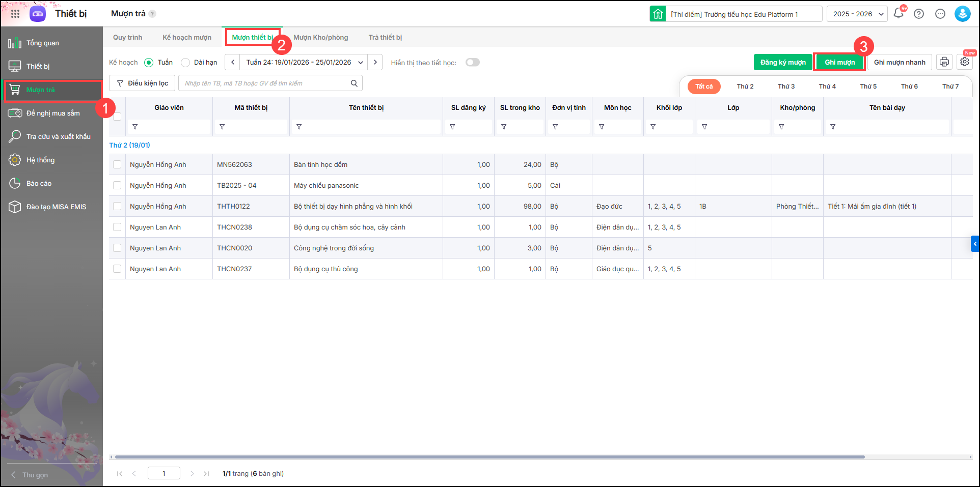Click the Đăng ký mượn button
Image resolution: width=980 pixels, height=487 pixels.
[x=783, y=63]
